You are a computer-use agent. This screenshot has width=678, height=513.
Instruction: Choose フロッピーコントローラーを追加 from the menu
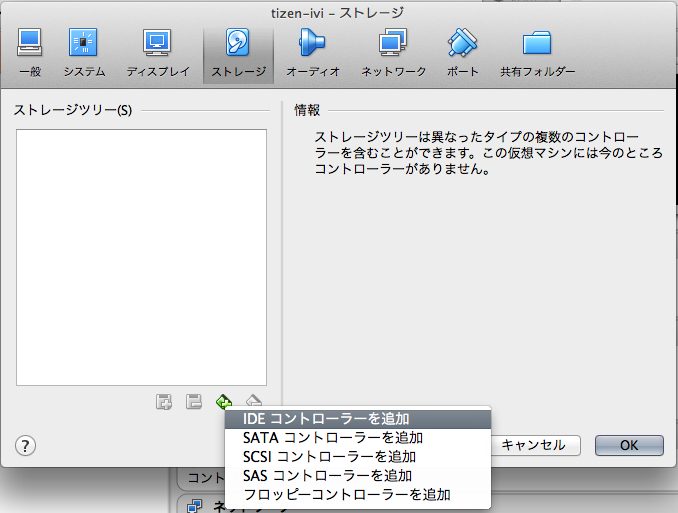358,495
